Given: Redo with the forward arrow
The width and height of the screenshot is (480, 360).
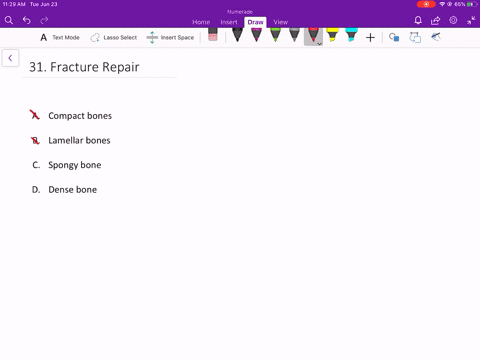Looking at the screenshot, I should (44, 20).
